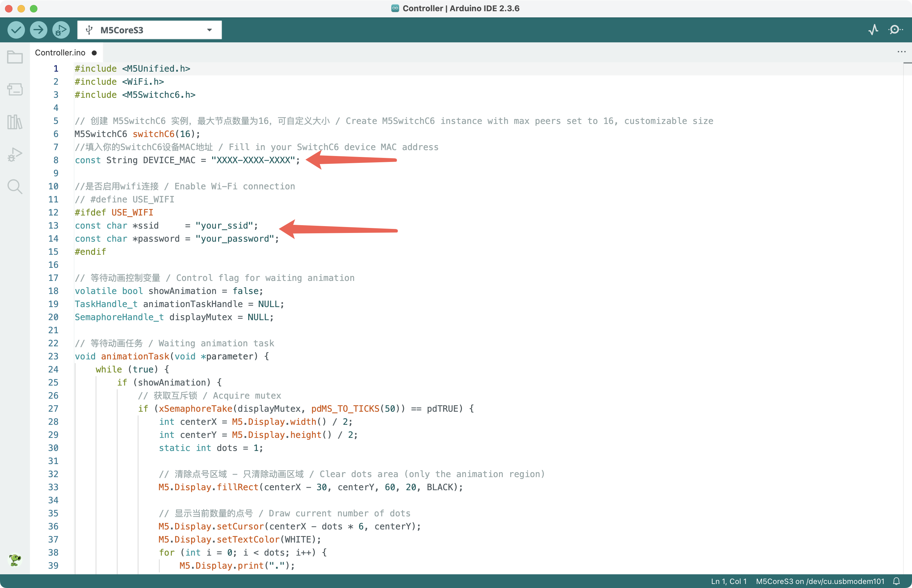Click the "XXXX-XXXX-XXXX" MAC string
This screenshot has height=588, width=912.
[253, 160]
